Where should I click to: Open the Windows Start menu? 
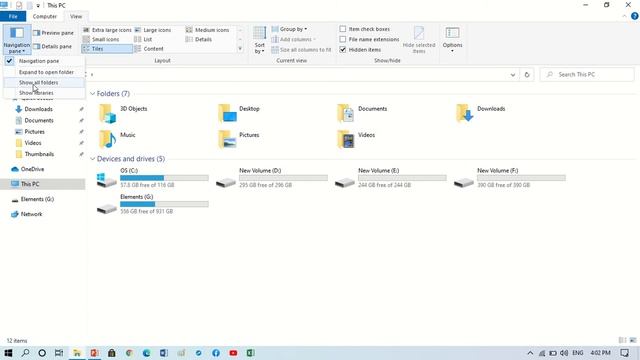[x=8, y=353]
